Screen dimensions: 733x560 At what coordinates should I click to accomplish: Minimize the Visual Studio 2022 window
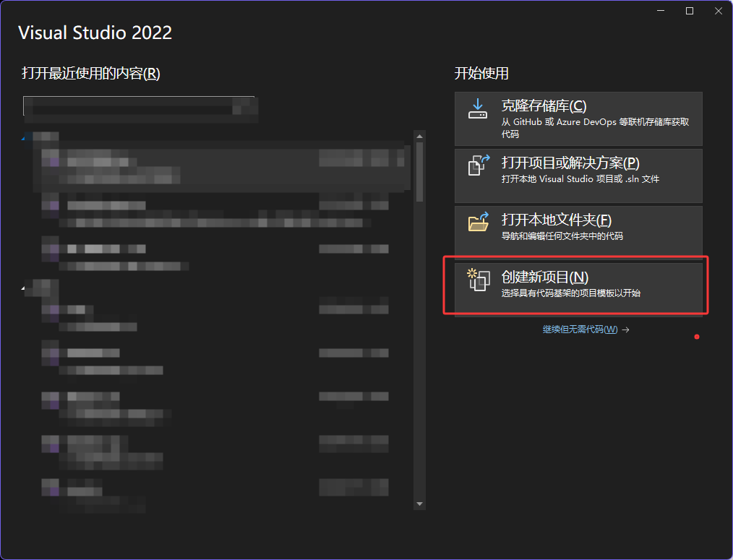661,11
